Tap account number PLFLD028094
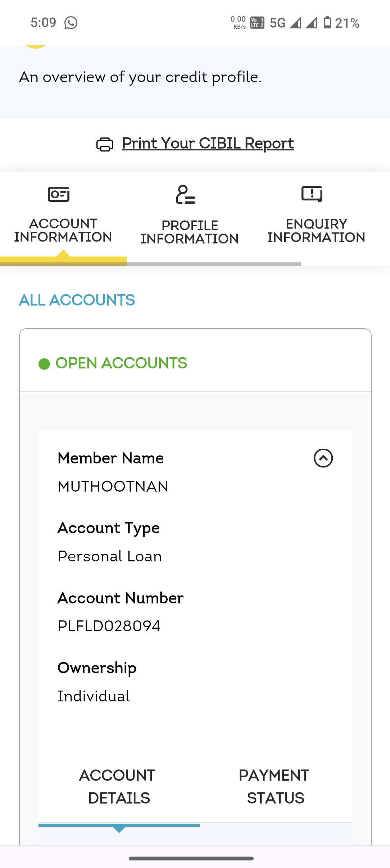390x868 pixels. [x=109, y=626]
